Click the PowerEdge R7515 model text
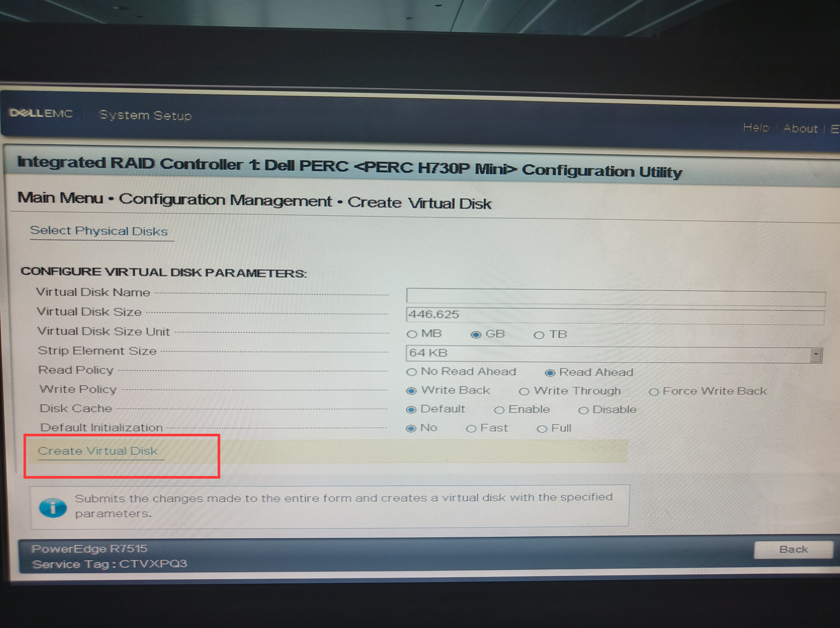 click(89, 549)
